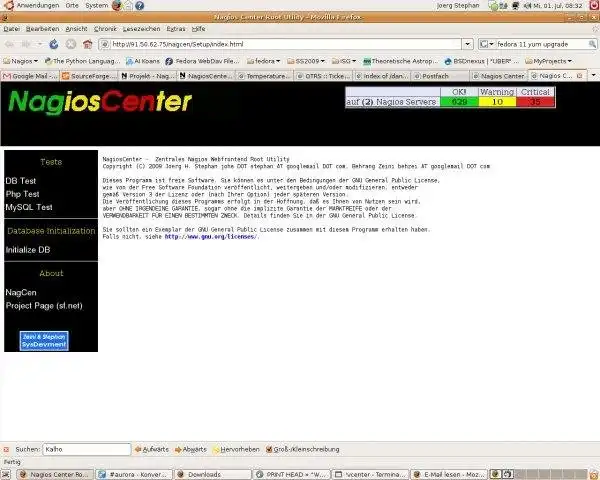Screen dimensions: 600x480
Task: Toggle Hervorheben highlight all
Action: (236, 449)
